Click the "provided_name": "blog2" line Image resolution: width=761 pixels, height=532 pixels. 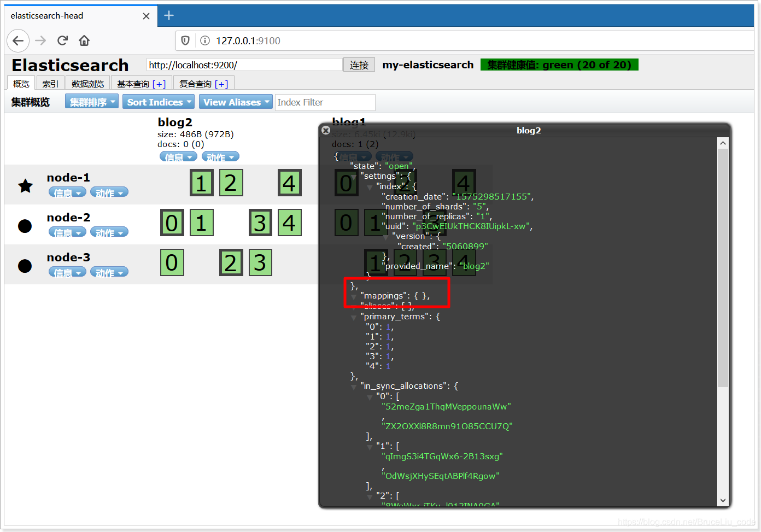(435, 266)
